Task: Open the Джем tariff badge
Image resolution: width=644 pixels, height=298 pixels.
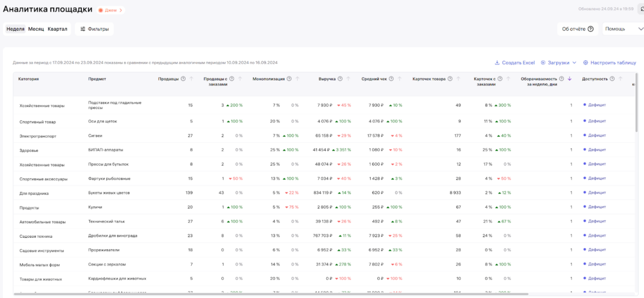Action: (111, 10)
